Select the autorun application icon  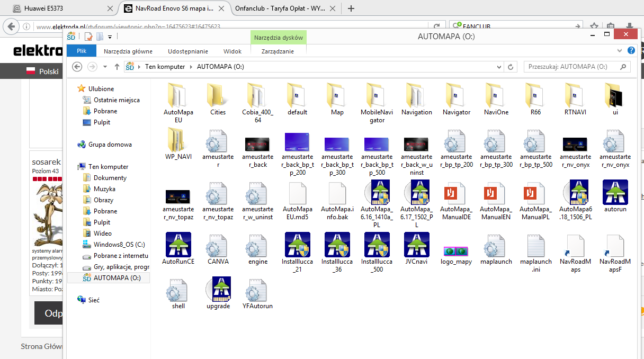[x=615, y=192]
